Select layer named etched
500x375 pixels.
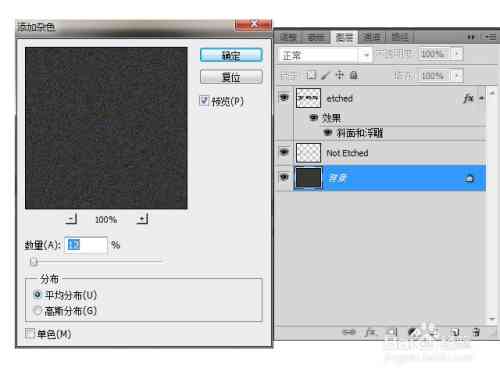coord(339,99)
